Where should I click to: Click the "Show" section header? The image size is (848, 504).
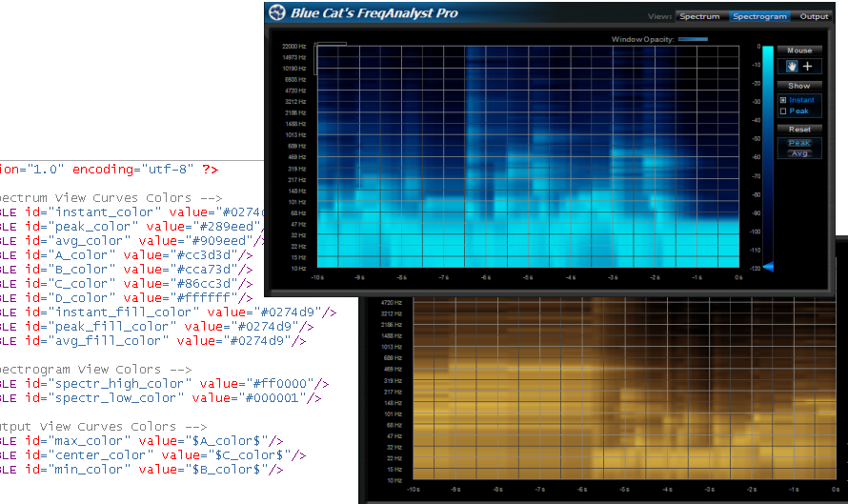pyautogui.click(x=799, y=86)
